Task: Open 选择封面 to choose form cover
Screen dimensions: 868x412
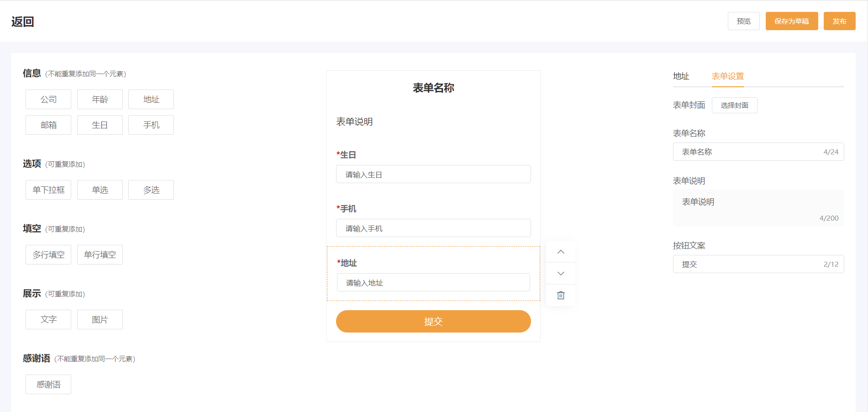Action: click(734, 105)
